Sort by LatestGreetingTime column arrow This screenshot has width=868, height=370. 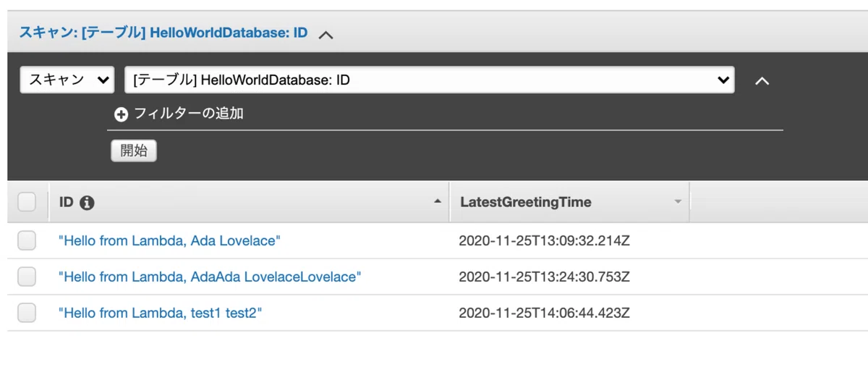tap(678, 202)
